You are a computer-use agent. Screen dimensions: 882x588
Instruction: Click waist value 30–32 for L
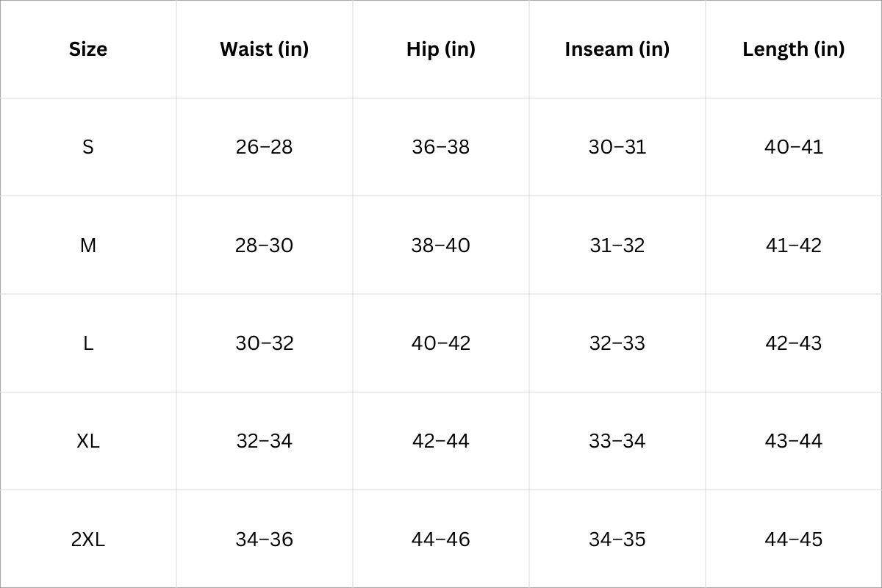(265, 343)
